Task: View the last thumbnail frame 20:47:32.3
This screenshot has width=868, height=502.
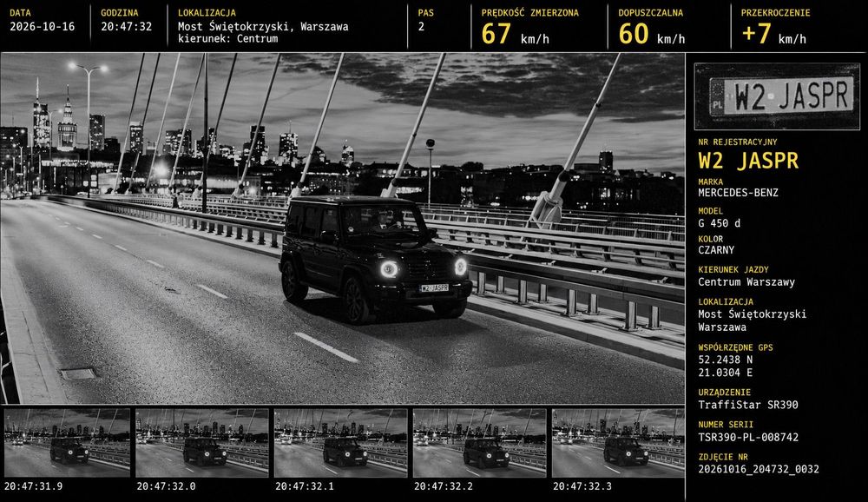Action: (618, 443)
